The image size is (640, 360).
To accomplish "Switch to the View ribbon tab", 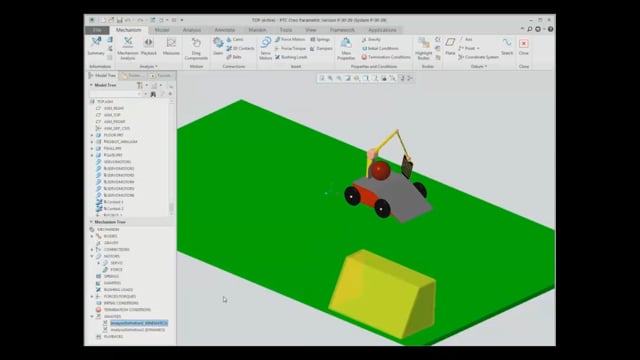I will pos(311,30).
